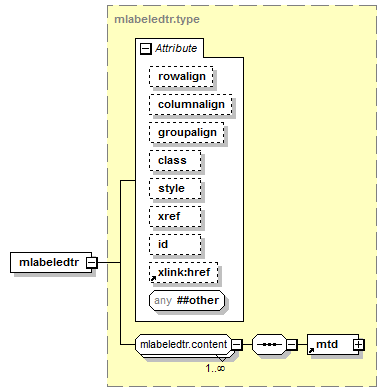Select the class attribute box

pos(175,161)
